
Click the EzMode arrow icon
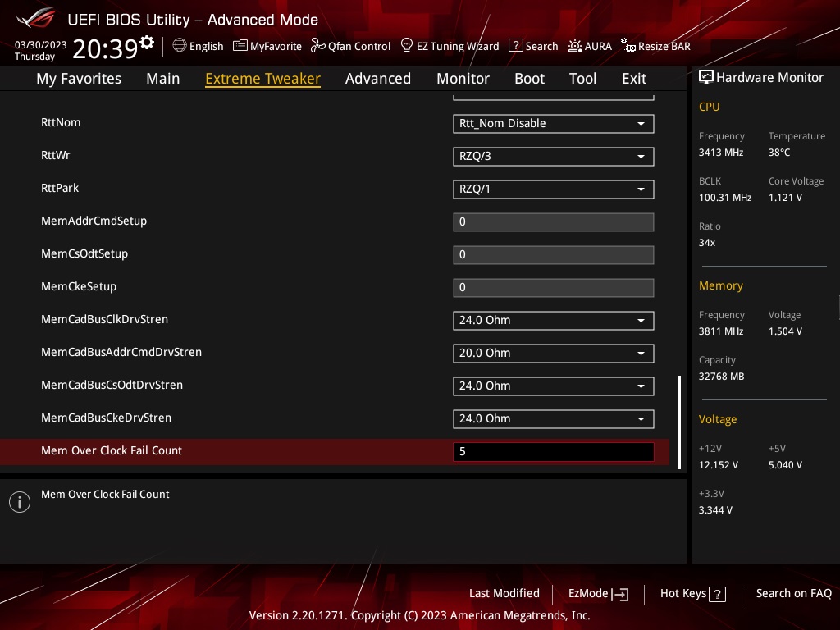tap(620, 594)
